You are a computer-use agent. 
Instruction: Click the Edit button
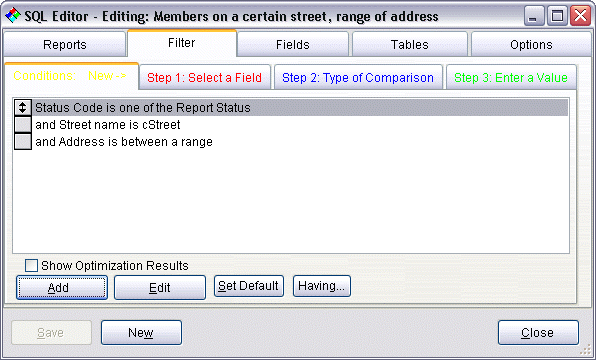[x=160, y=287]
